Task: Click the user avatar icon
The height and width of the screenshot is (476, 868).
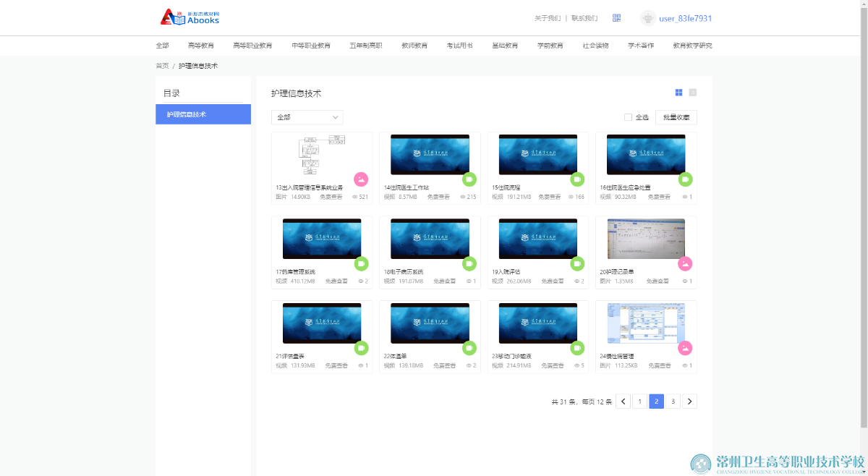Action: [x=648, y=18]
